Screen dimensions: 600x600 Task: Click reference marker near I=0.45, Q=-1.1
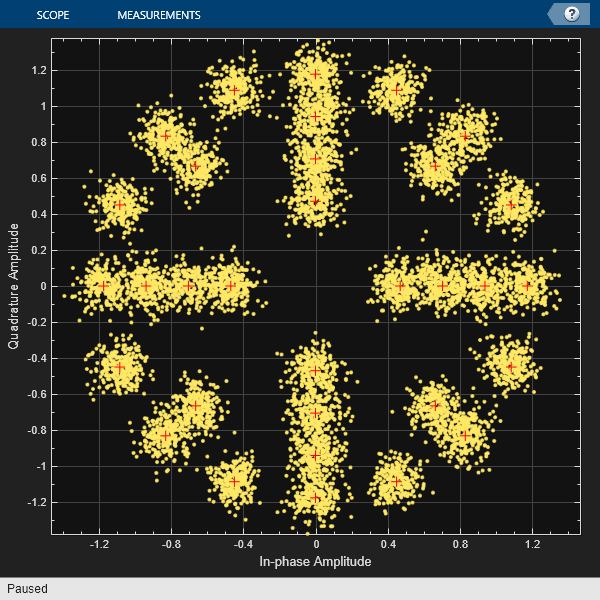click(x=396, y=481)
